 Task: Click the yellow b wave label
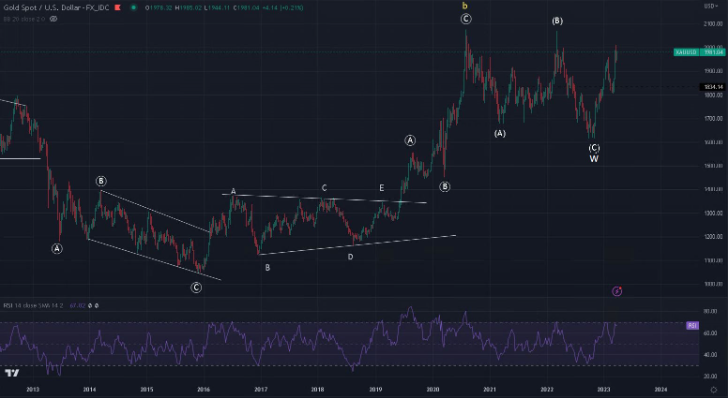(x=465, y=6)
